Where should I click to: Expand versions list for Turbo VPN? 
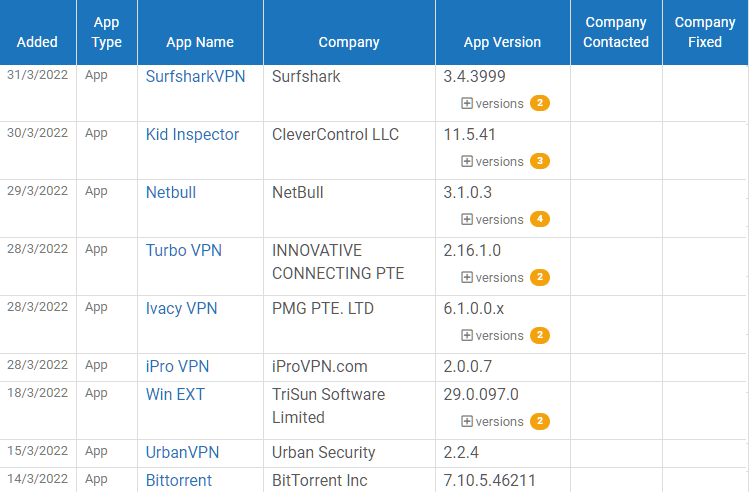click(x=491, y=278)
